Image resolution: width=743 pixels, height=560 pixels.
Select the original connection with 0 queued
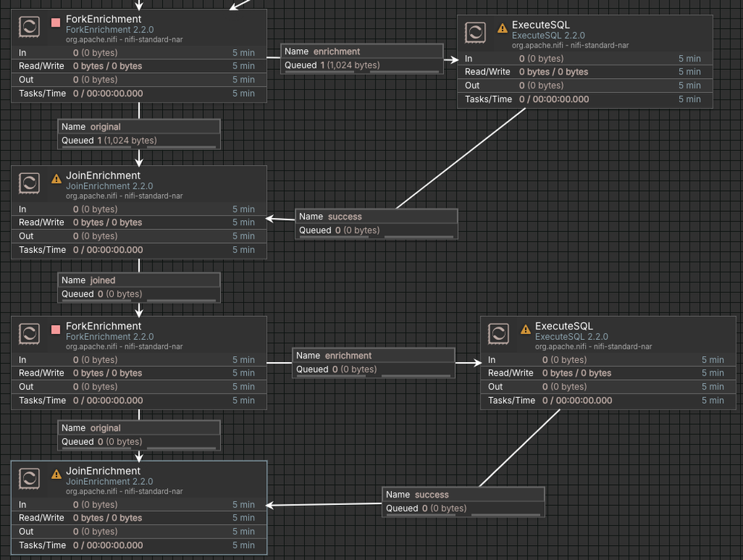139,435
